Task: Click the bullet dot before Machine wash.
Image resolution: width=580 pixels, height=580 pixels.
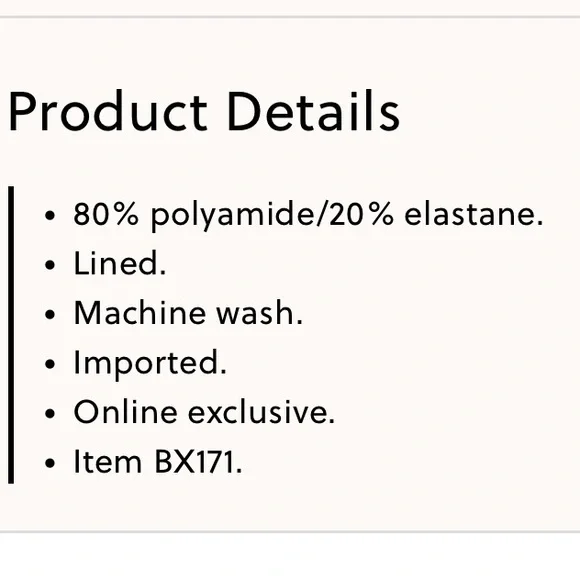Action: point(50,314)
